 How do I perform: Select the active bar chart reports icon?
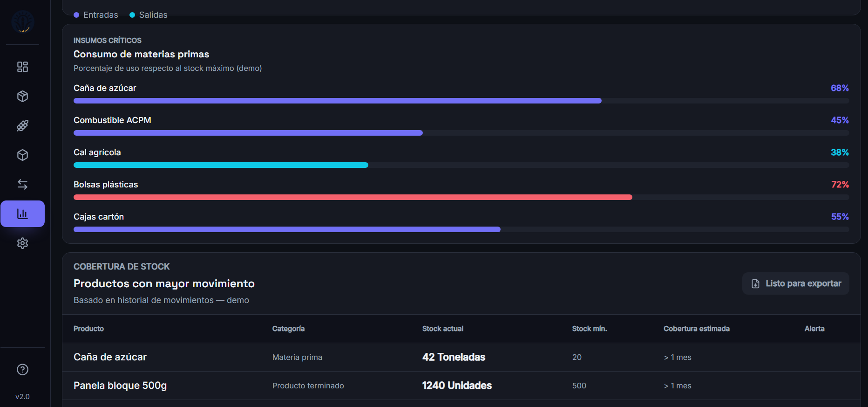[22, 214]
